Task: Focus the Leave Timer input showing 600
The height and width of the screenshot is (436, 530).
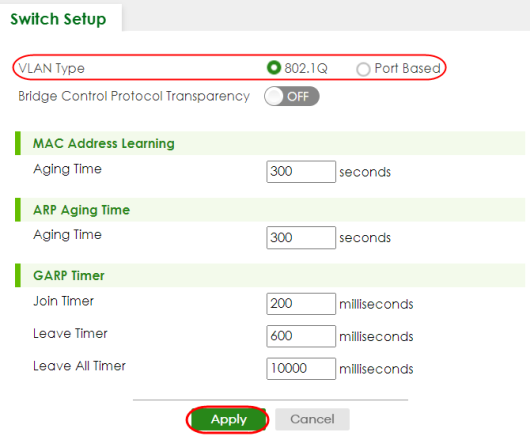Action: click(301, 336)
